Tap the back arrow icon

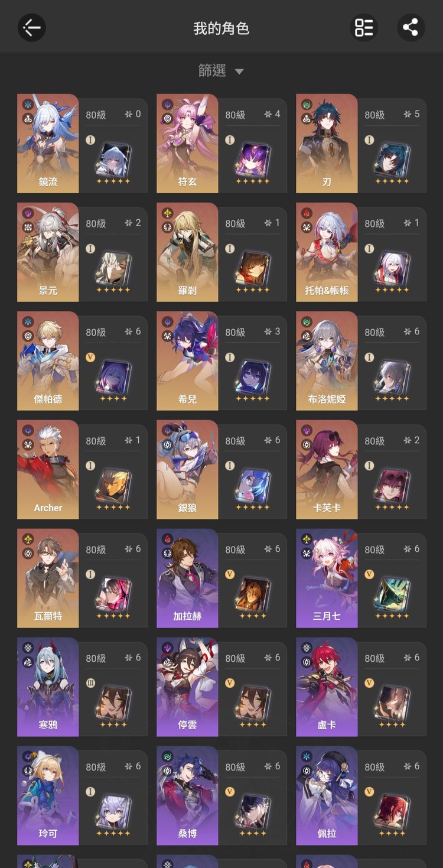click(x=32, y=27)
